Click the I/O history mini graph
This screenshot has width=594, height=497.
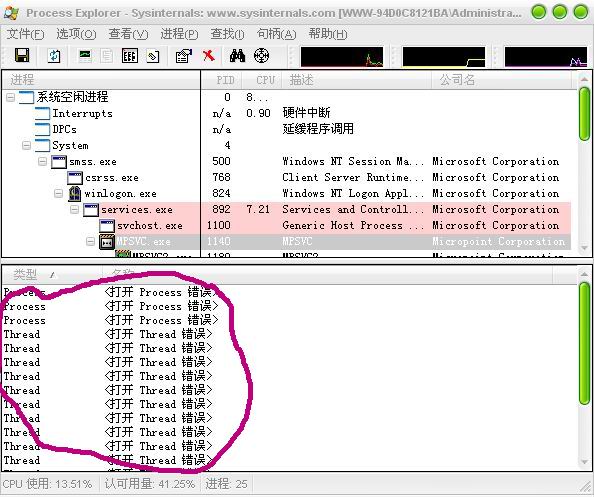(x=546, y=57)
